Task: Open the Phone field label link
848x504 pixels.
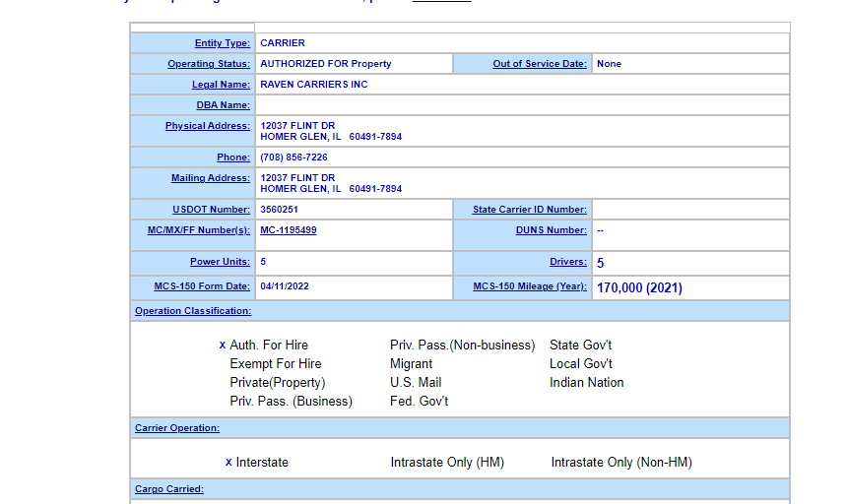Action: coord(233,157)
